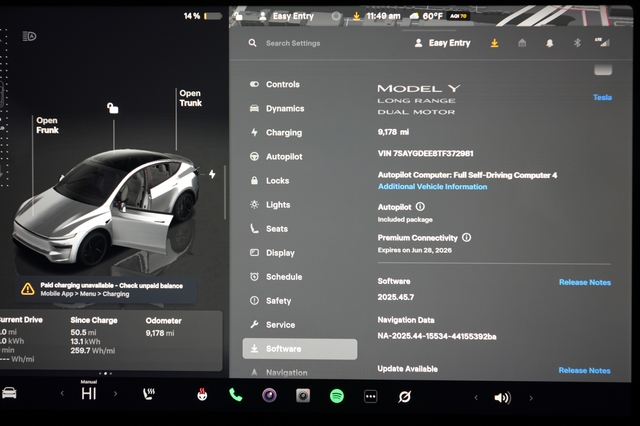Tap the Since Charge trip stats

[93, 335]
